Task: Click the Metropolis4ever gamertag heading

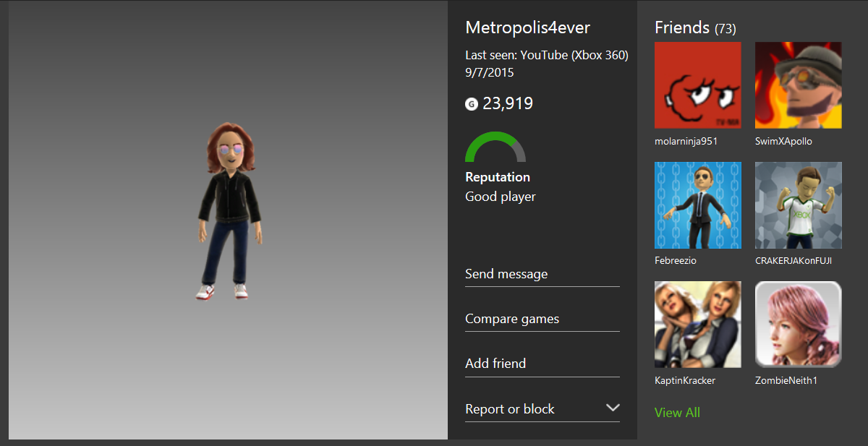Action: [x=527, y=27]
